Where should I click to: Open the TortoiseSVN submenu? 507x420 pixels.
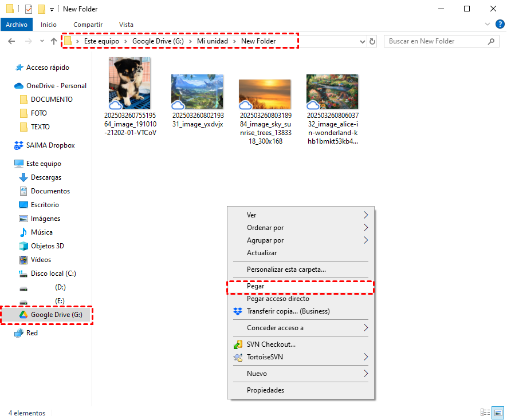301,357
